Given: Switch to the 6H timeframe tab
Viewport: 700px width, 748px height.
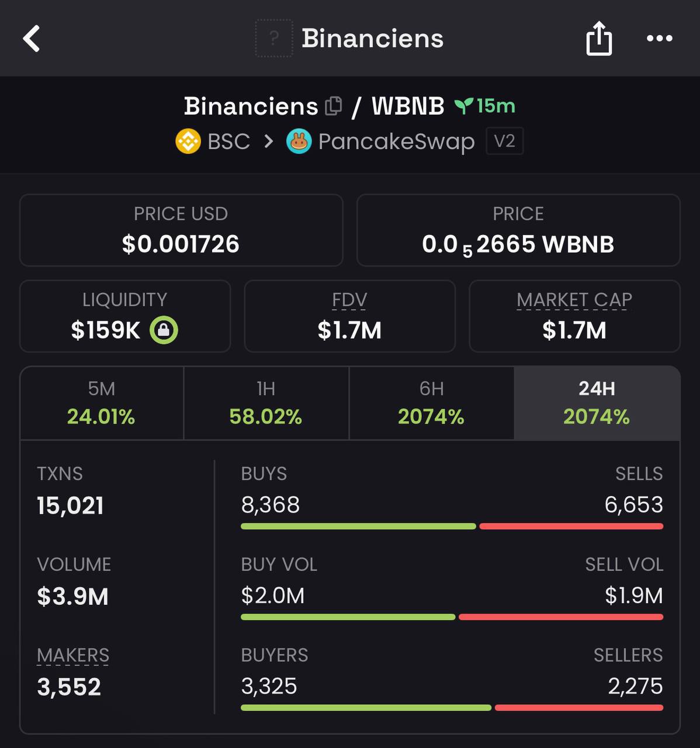Looking at the screenshot, I should (x=431, y=403).
